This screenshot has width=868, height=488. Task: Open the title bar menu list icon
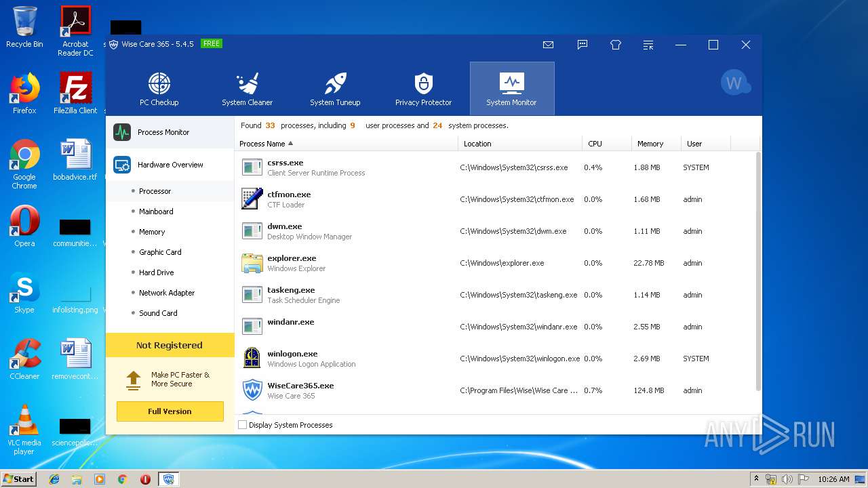click(x=648, y=45)
